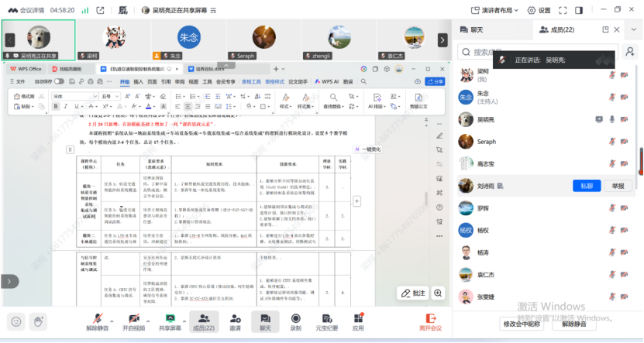Open 设置 settings in the top bar
Viewport: 644px width, 343px height.
539,10
